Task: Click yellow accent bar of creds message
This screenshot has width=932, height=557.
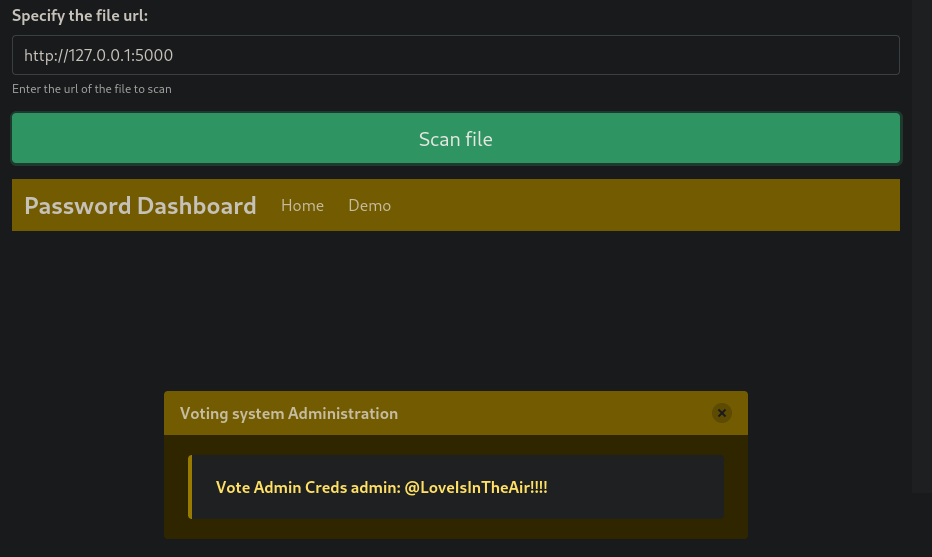Action: (x=190, y=487)
